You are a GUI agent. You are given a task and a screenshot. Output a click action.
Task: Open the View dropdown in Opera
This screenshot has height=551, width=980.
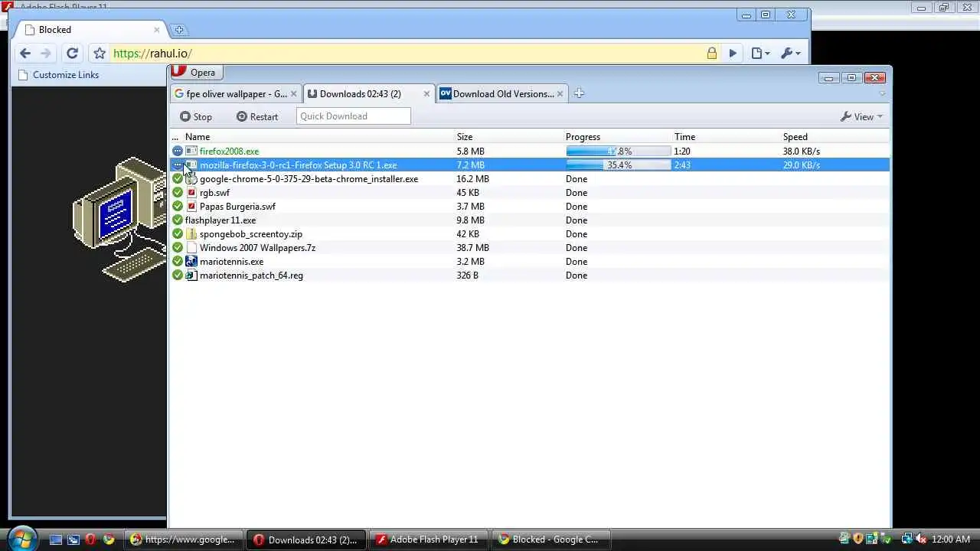point(861,116)
